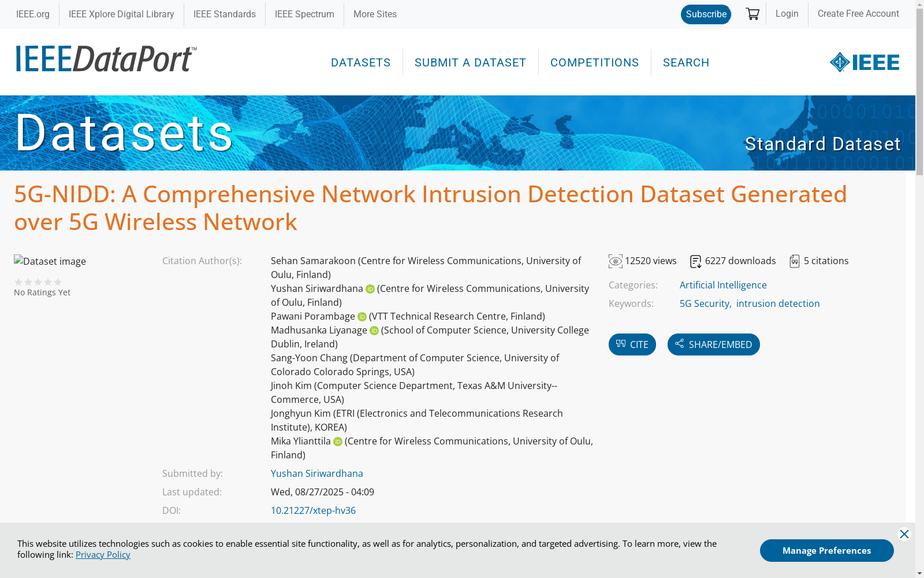Viewport: 924px width, 578px height.
Task: Click the scrollbar down arrow
Action: [x=919, y=573]
